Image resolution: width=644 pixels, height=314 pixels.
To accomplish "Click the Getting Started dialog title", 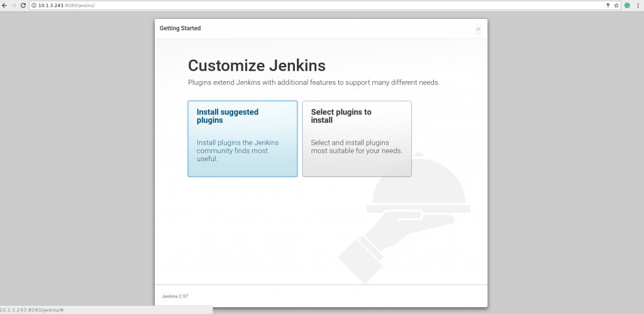I will (180, 28).
